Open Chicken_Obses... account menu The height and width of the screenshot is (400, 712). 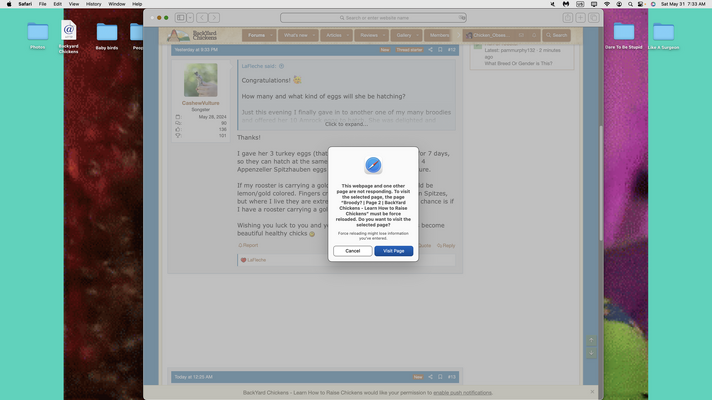[488, 35]
